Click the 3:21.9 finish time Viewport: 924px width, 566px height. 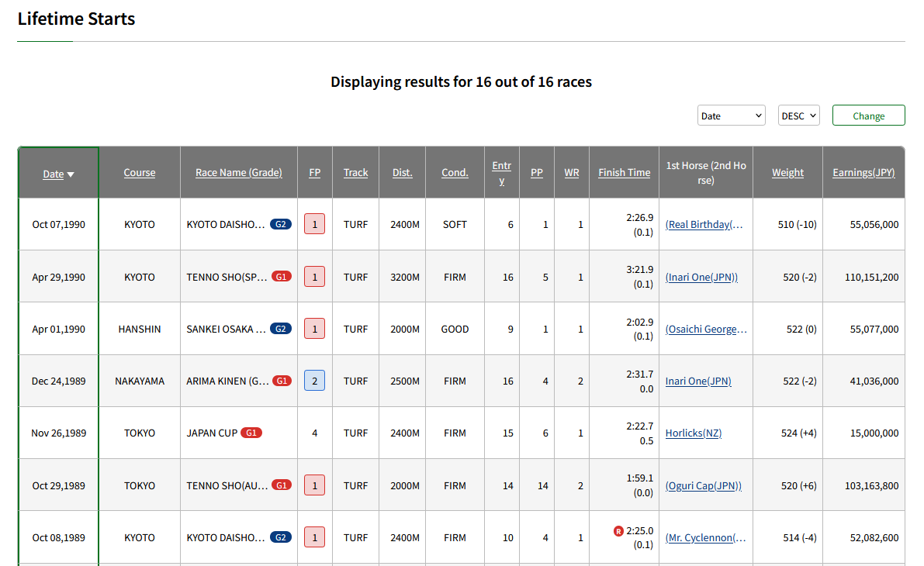pos(639,269)
